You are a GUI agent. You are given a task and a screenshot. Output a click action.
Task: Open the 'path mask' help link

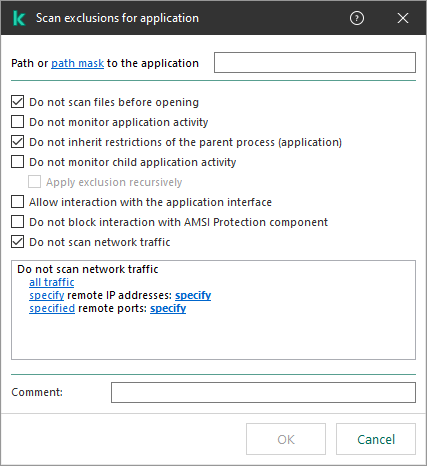77,63
